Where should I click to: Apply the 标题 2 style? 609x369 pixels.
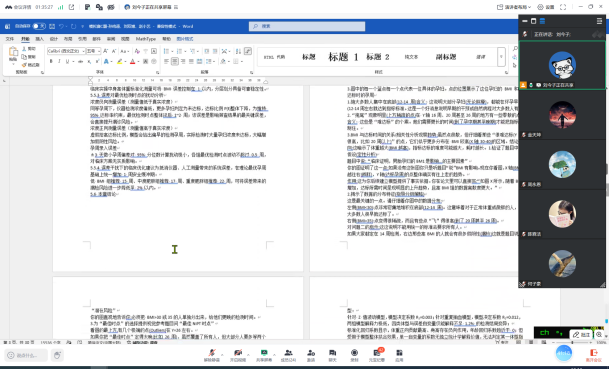tap(378, 57)
